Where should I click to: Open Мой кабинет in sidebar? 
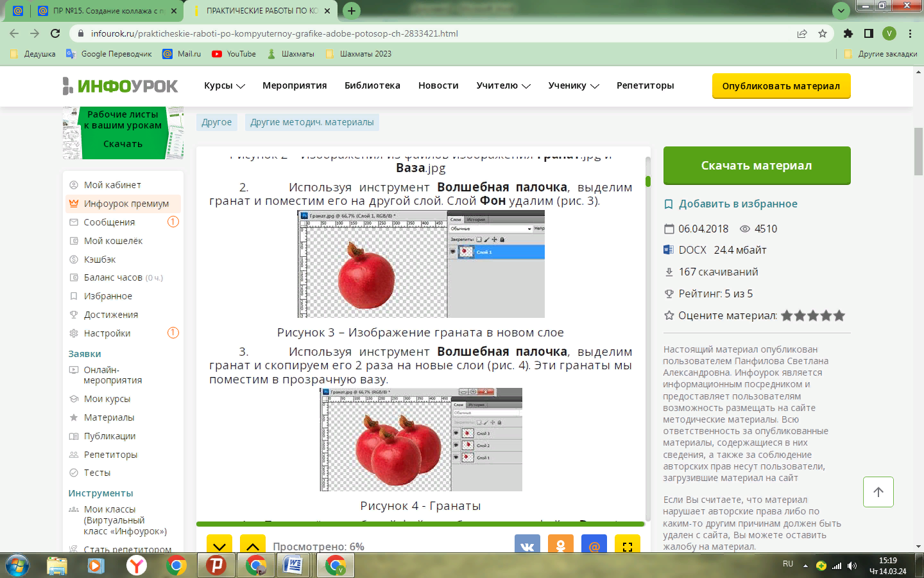[112, 185]
